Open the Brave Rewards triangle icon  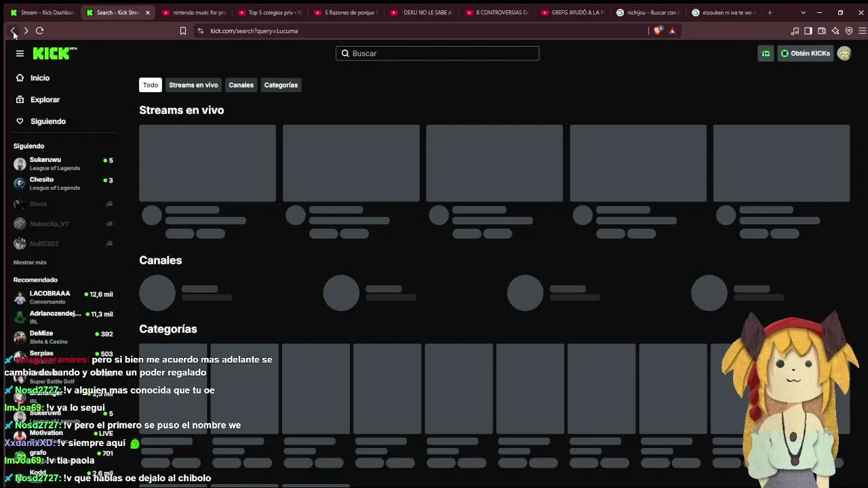672,30
